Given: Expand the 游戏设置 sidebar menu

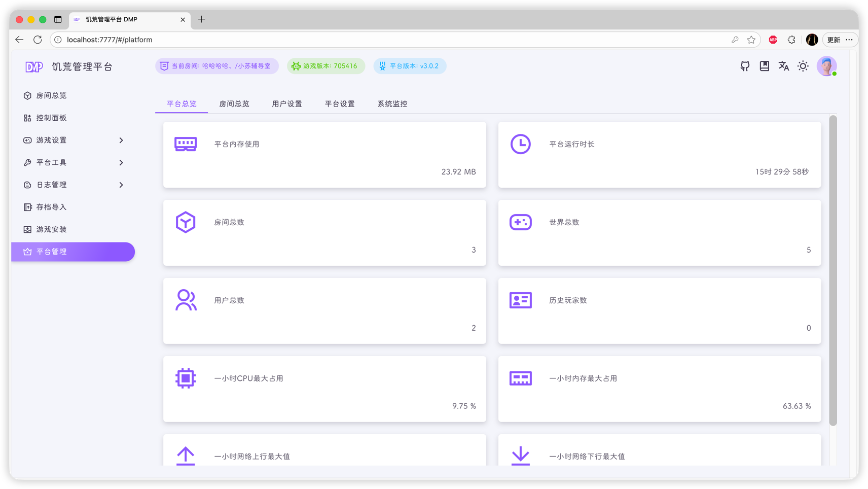Looking at the screenshot, I should [x=73, y=140].
